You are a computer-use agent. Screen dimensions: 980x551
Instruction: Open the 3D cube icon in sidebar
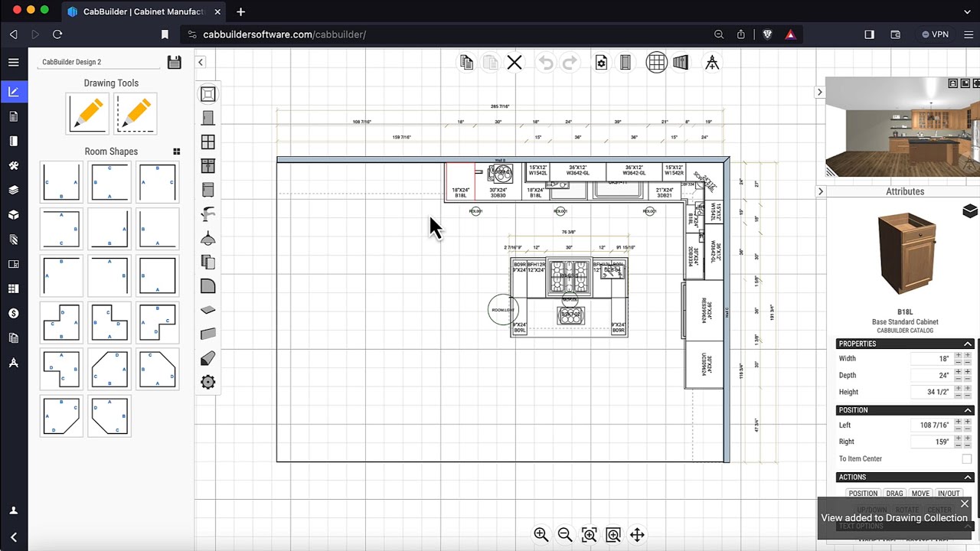pos(13,215)
